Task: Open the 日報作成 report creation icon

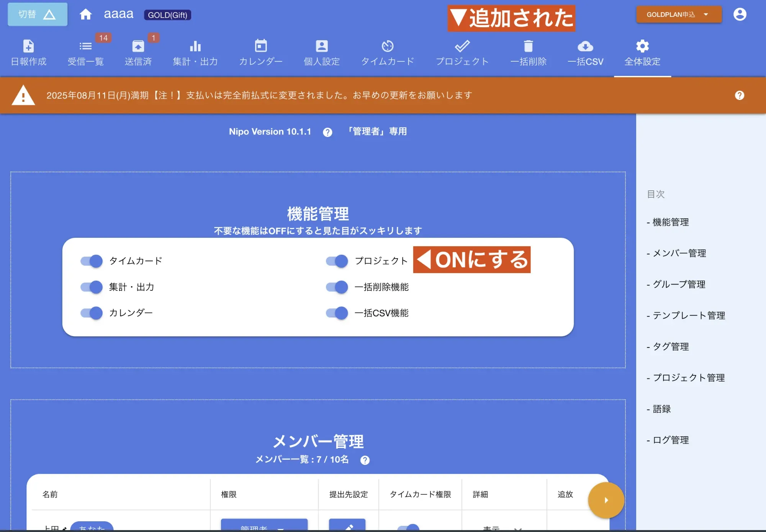Action: 28,52
